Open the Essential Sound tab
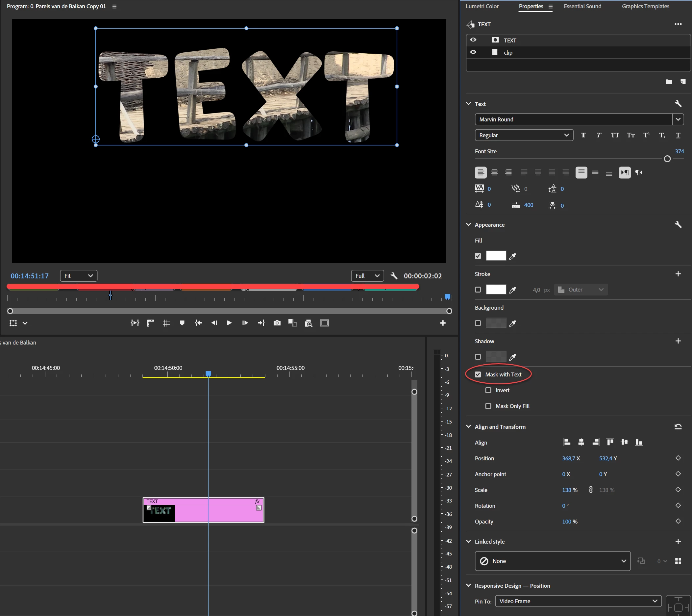The width and height of the screenshot is (692, 616). pos(582,6)
